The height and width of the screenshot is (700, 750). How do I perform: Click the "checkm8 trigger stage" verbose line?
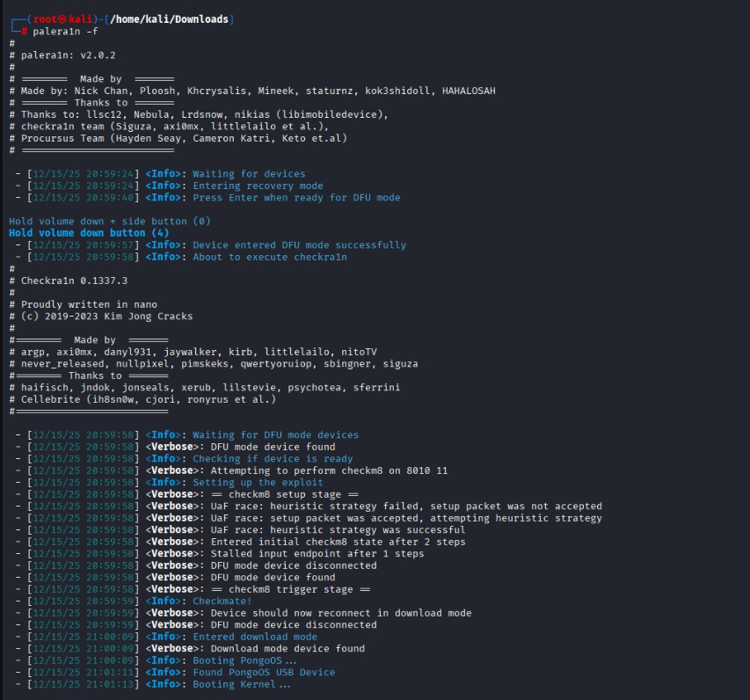click(x=291, y=589)
